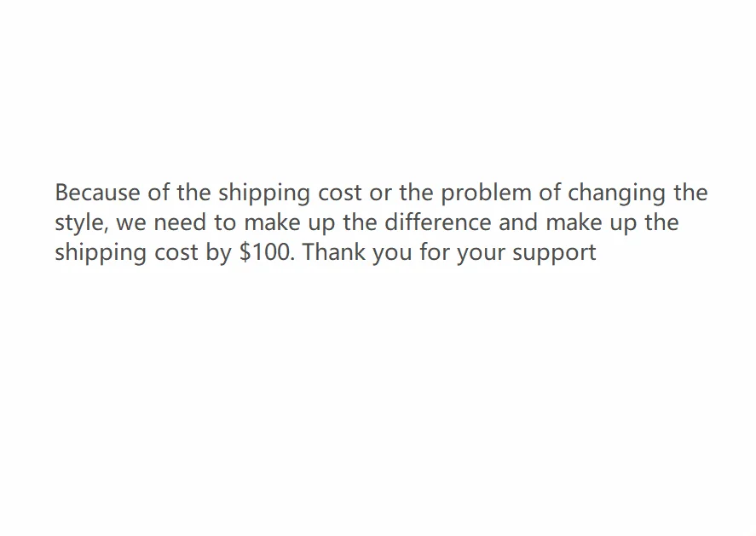The height and width of the screenshot is (536, 756).
Task: Click the word "we" after "style,"
Action: (131, 223)
